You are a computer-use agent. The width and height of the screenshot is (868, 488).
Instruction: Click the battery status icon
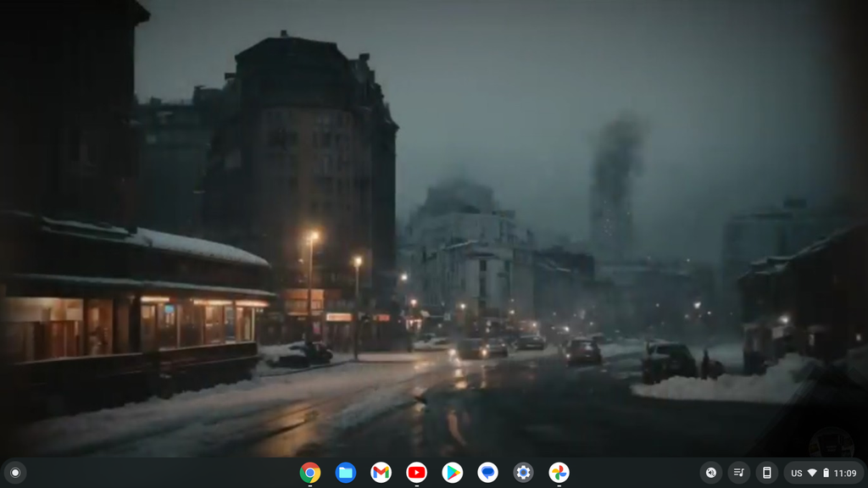pos(826,473)
